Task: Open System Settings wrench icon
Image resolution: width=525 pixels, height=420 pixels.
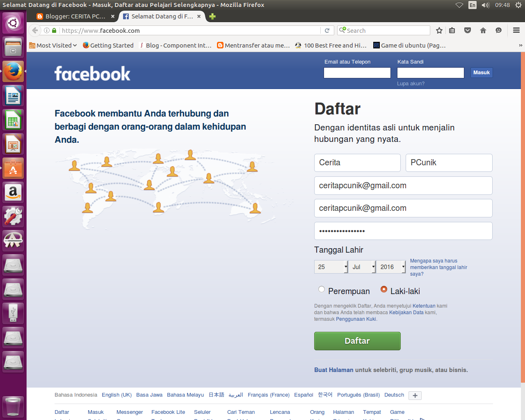Action: [13, 217]
